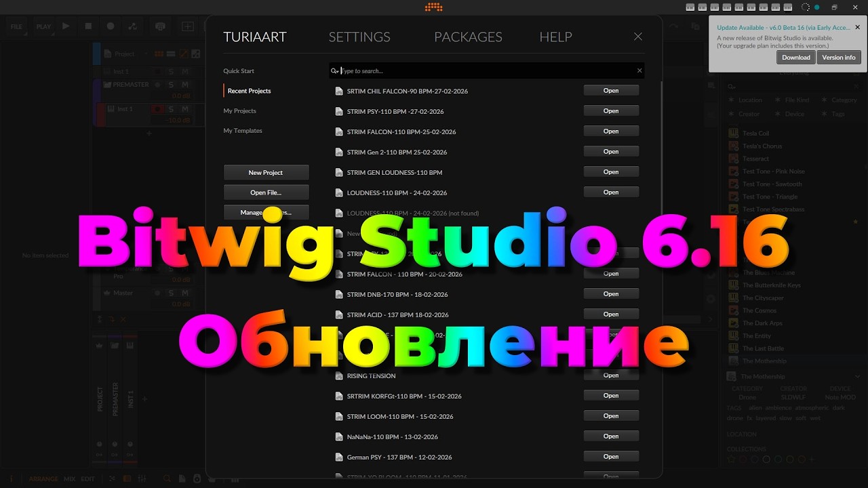Screen dimensions: 868x488
Task: Click transport Stop button in main window
Action: coord(88,26)
